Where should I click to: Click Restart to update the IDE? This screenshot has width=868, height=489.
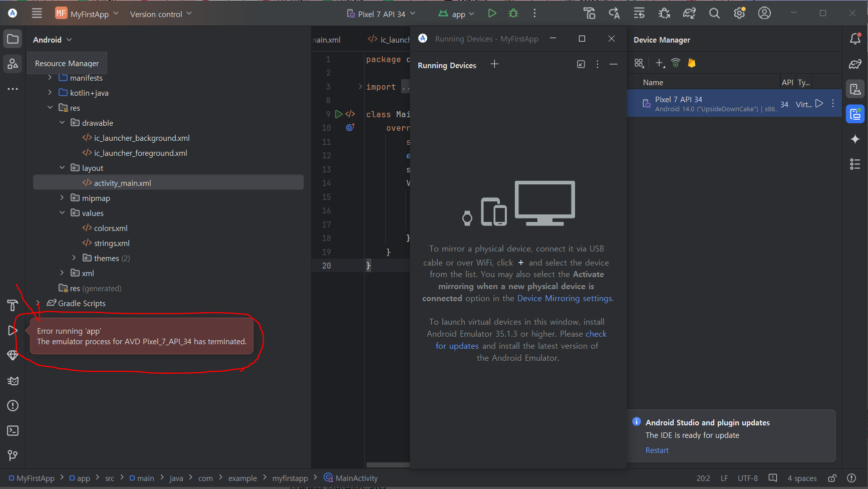tap(657, 450)
